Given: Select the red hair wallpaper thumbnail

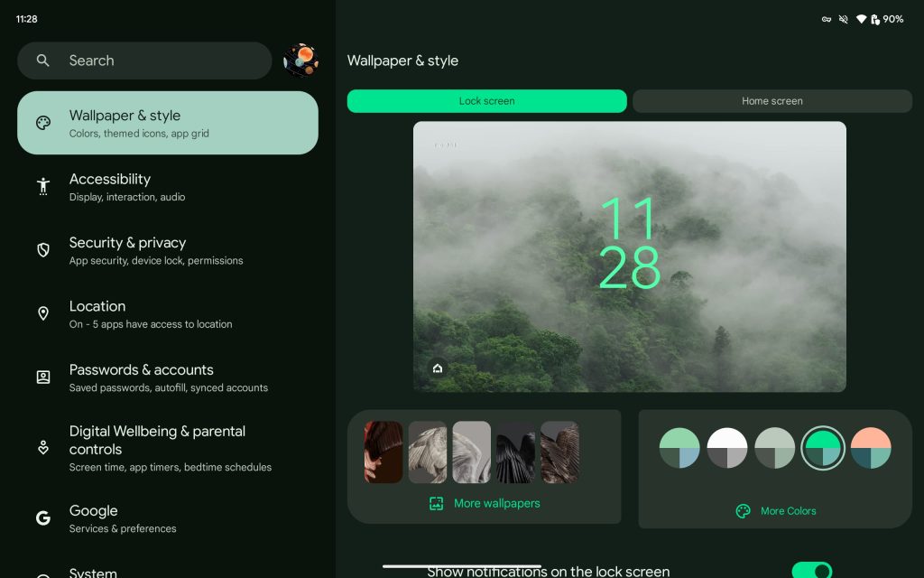Looking at the screenshot, I should (x=383, y=452).
